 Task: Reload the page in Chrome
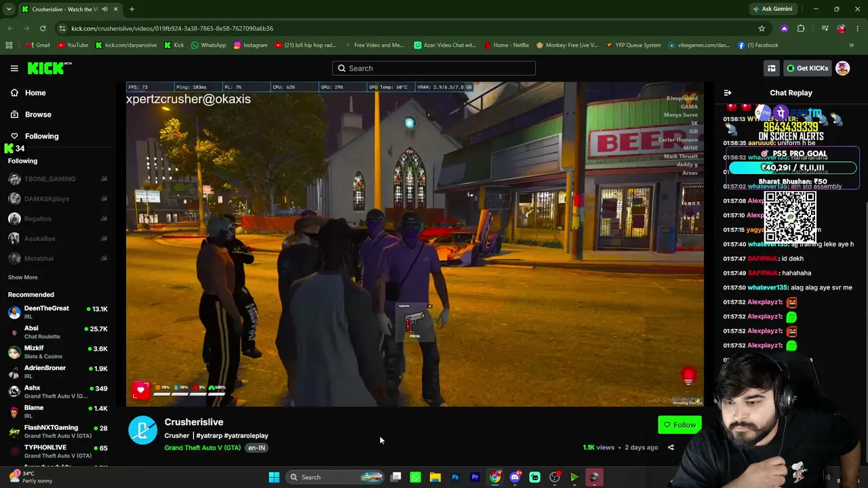click(x=43, y=28)
